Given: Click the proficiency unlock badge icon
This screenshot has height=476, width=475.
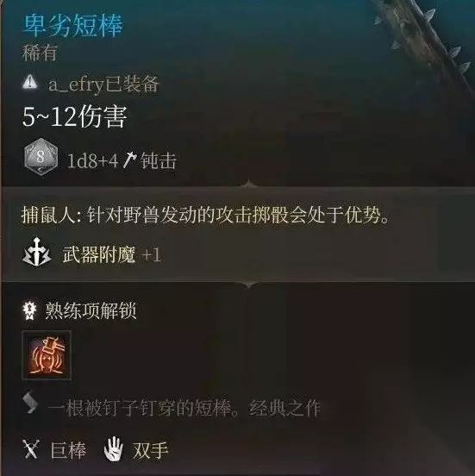Looking at the screenshot, I should click(x=30, y=310).
